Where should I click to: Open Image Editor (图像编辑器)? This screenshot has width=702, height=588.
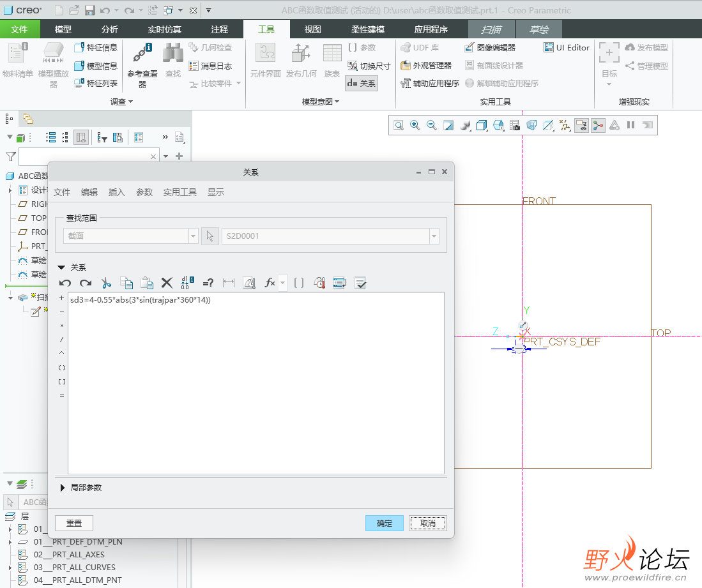(x=490, y=47)
